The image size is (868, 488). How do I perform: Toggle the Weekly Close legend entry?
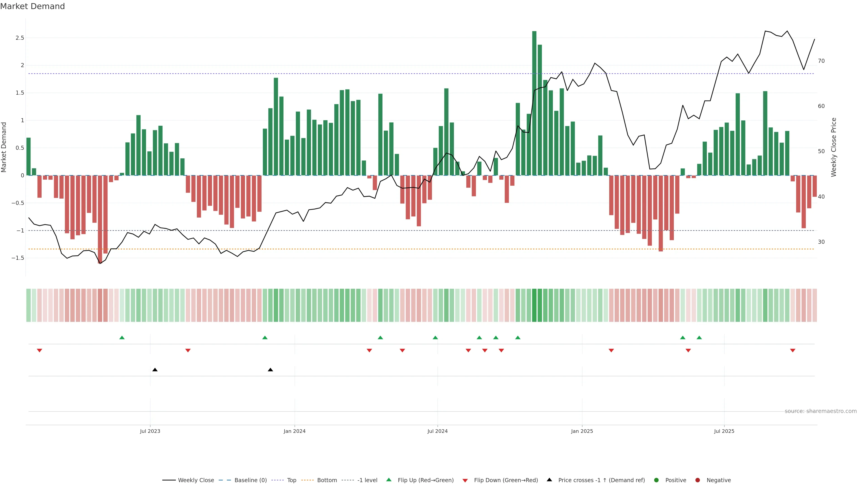[196, 480]
